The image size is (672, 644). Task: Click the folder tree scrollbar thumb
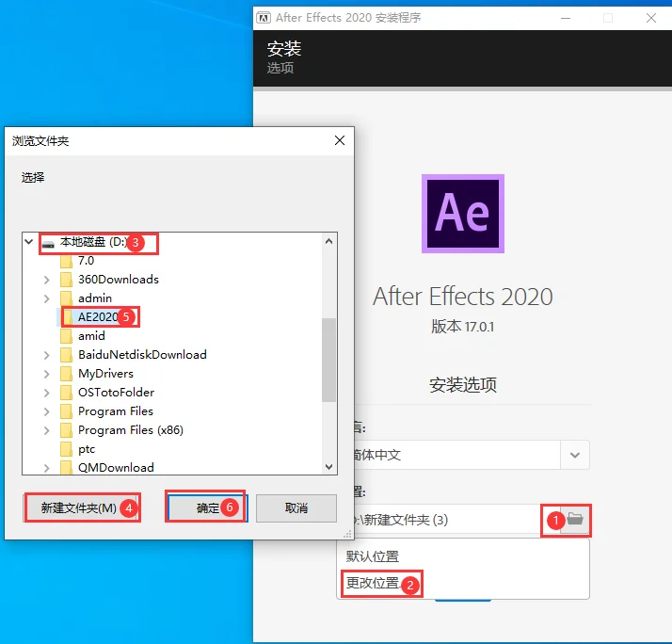pos(328,360)
